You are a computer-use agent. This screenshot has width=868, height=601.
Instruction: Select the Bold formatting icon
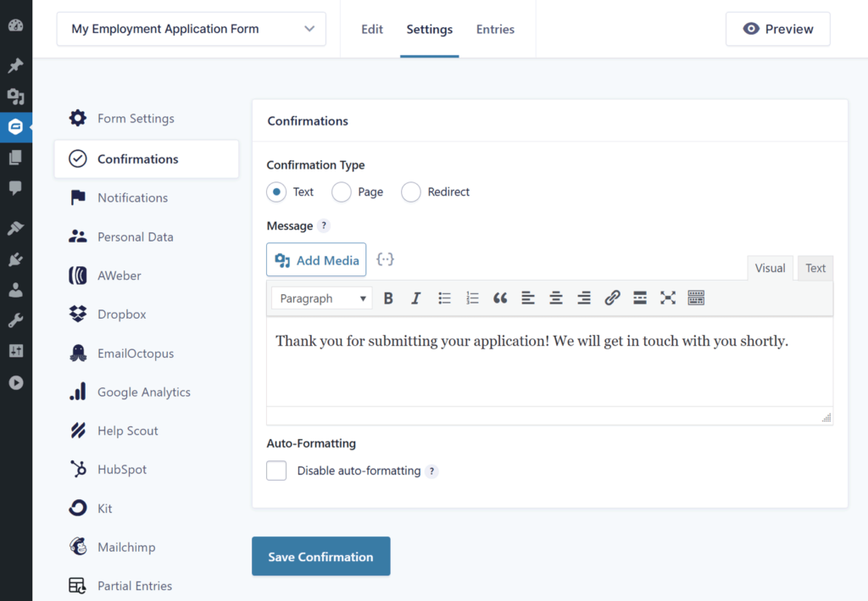(388, 298)
